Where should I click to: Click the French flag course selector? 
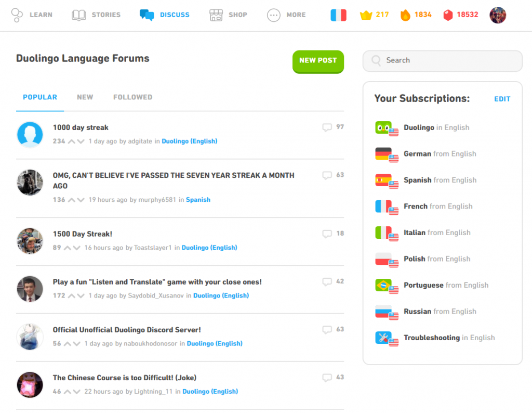(338, 15)
